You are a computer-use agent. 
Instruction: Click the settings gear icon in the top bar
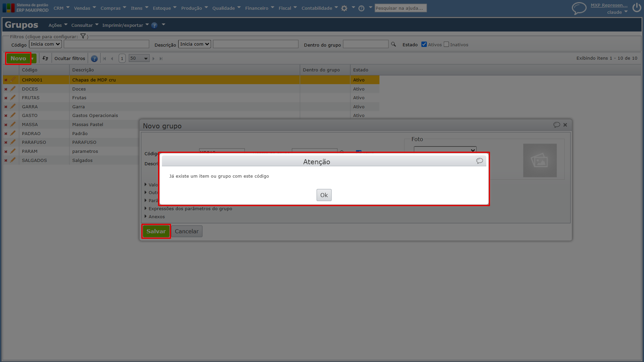344,8
